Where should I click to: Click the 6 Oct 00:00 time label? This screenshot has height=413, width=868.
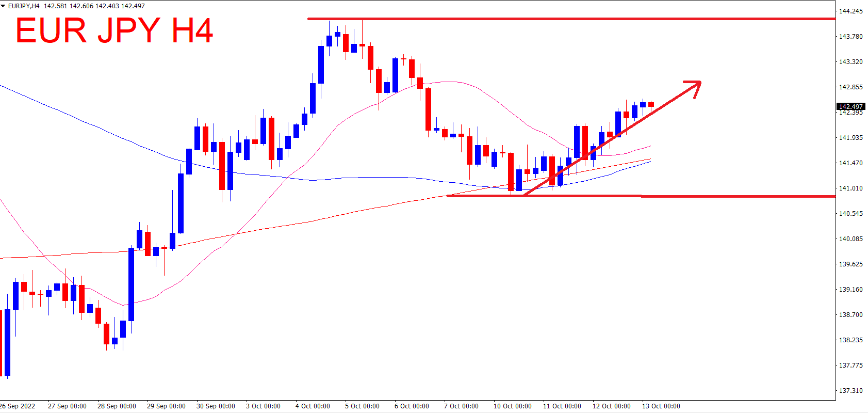(x=412, y=406)
